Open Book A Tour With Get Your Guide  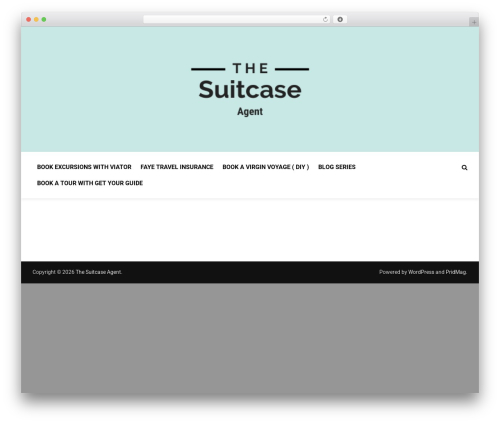click(x=90, y=183)
